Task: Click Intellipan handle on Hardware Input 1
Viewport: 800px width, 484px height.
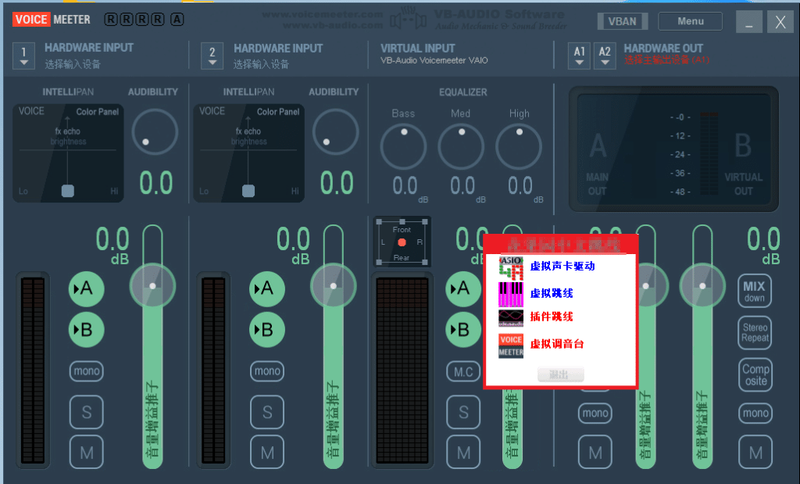Action: click(68, 191)
